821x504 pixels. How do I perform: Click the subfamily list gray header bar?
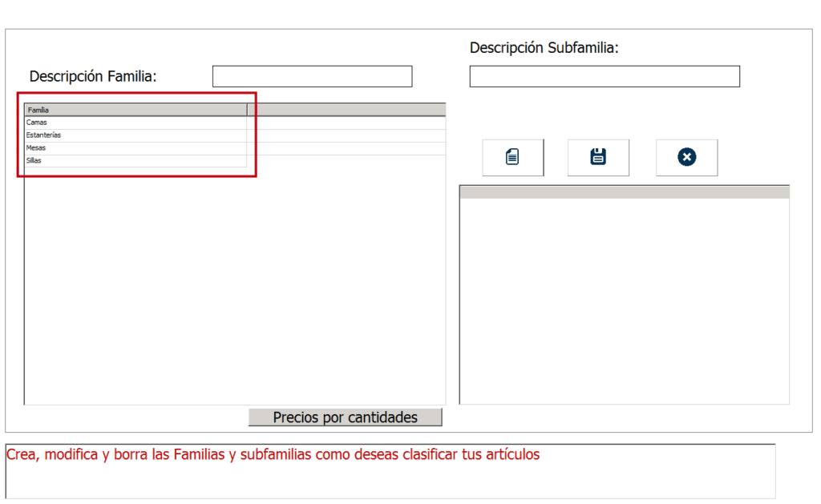(624, 192)
